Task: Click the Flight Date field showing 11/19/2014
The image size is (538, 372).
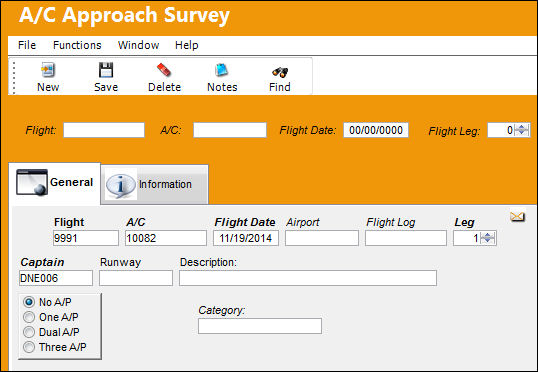Action: (246, 238)
